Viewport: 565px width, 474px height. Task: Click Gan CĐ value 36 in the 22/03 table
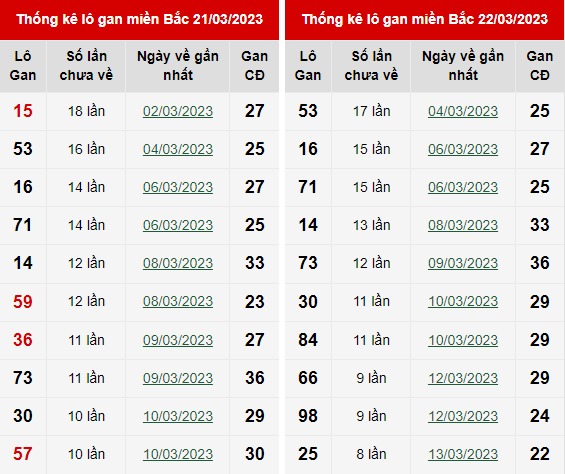[x=539, y=263]
